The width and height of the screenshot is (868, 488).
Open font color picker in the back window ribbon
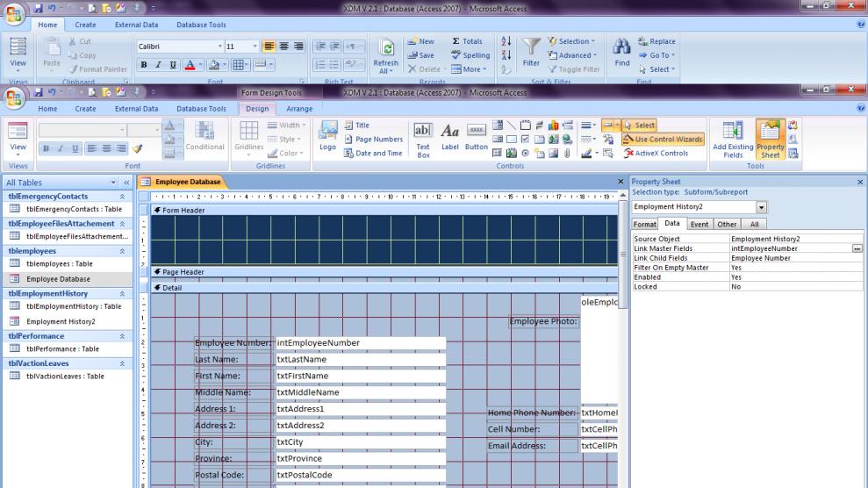click(200, 65)
